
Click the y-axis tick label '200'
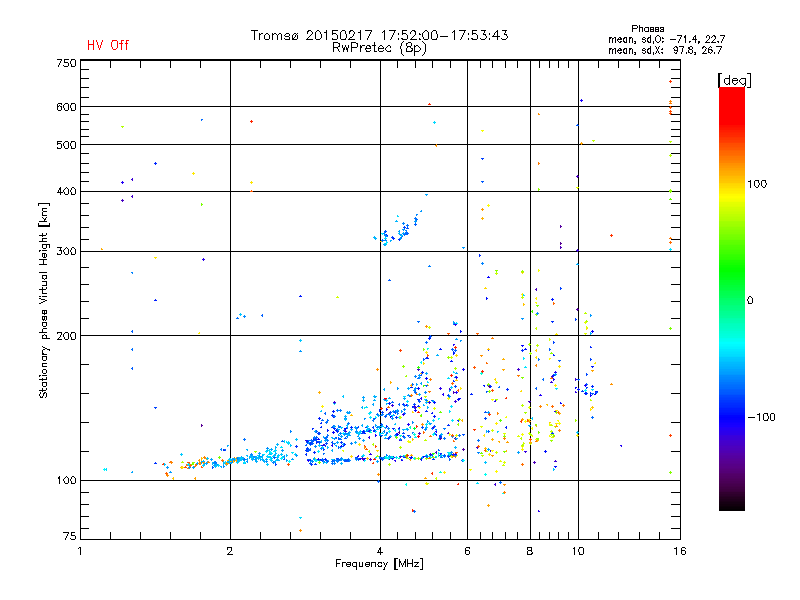tap(66, 336)
